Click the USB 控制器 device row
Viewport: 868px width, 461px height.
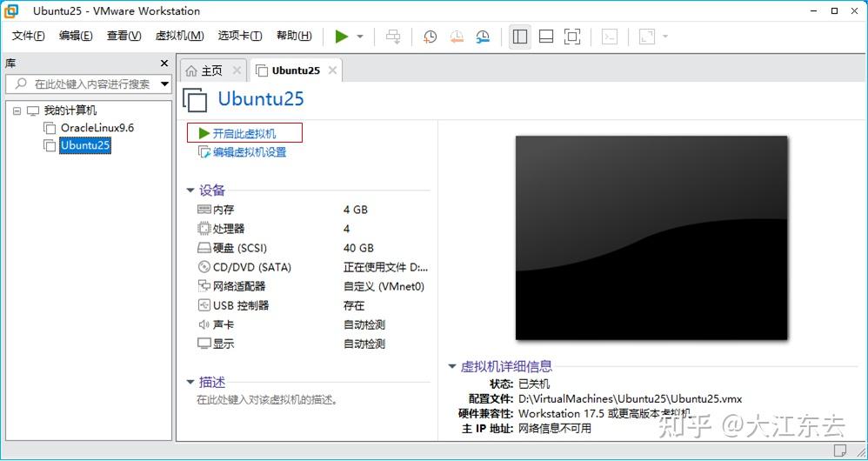point(313,305)
